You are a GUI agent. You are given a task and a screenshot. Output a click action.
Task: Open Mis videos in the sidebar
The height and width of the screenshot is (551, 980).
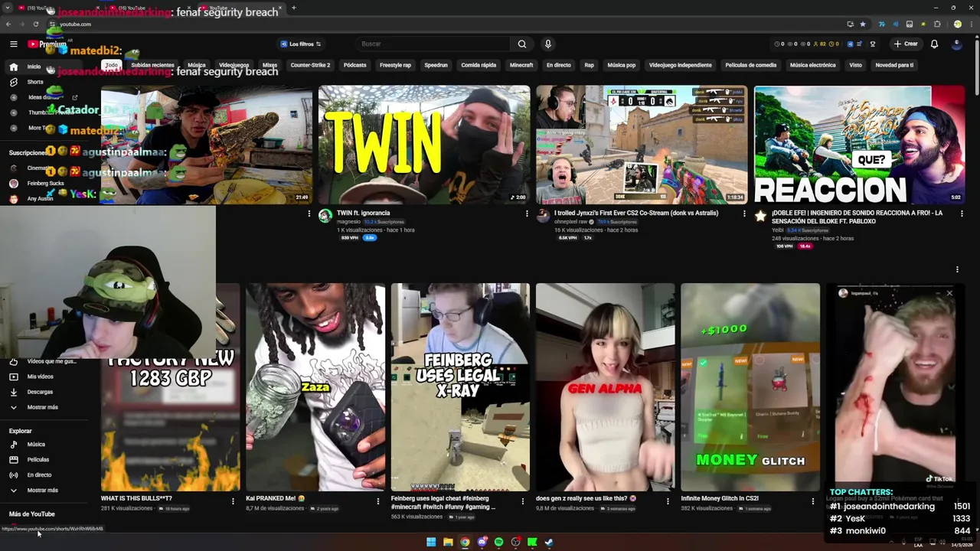tap(40, 377)
